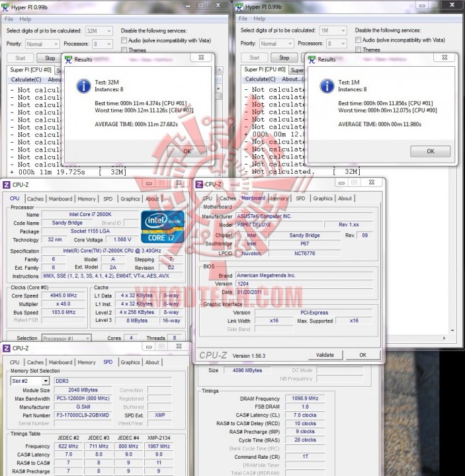Open the Processor #1 selection dropdown in CPU-Z

pyautogui.click(x=66, y=338)
